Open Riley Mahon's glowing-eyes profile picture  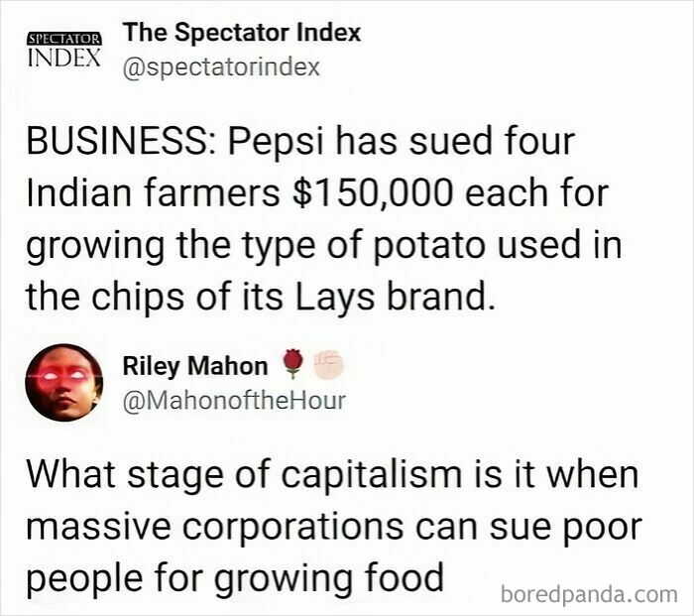click(64, 382)
